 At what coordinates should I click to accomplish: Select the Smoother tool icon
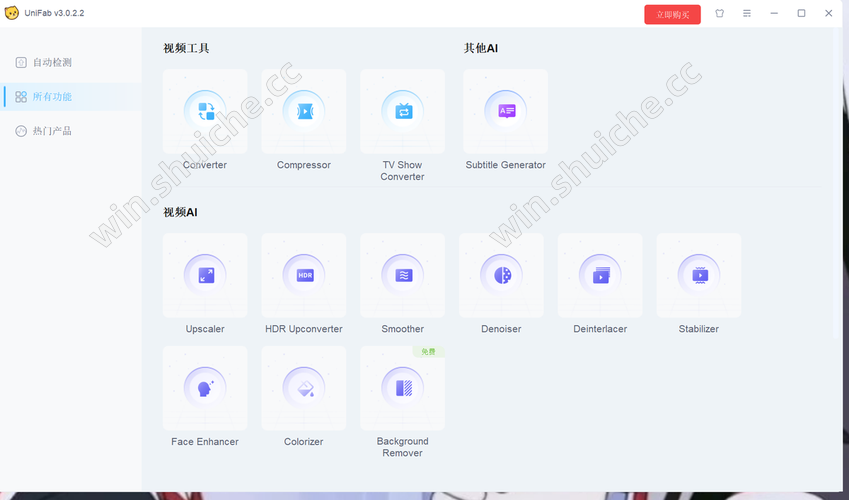tap(402, 275)
